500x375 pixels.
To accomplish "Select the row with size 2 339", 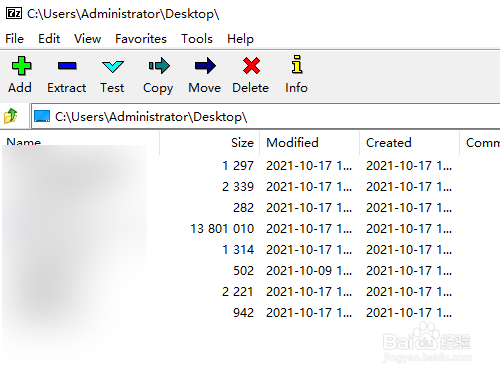I will [x=250, y=187].
